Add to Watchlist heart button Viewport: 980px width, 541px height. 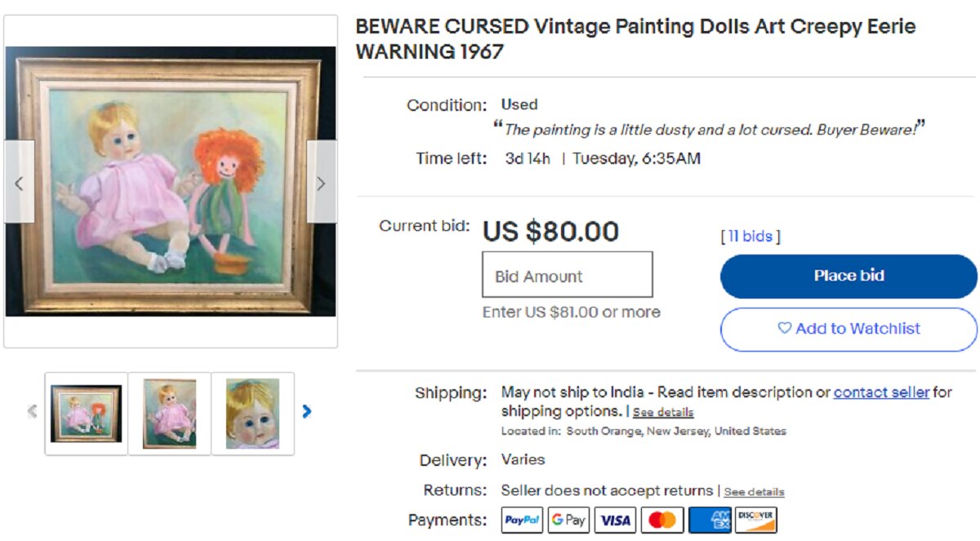[x=849, y=329]
